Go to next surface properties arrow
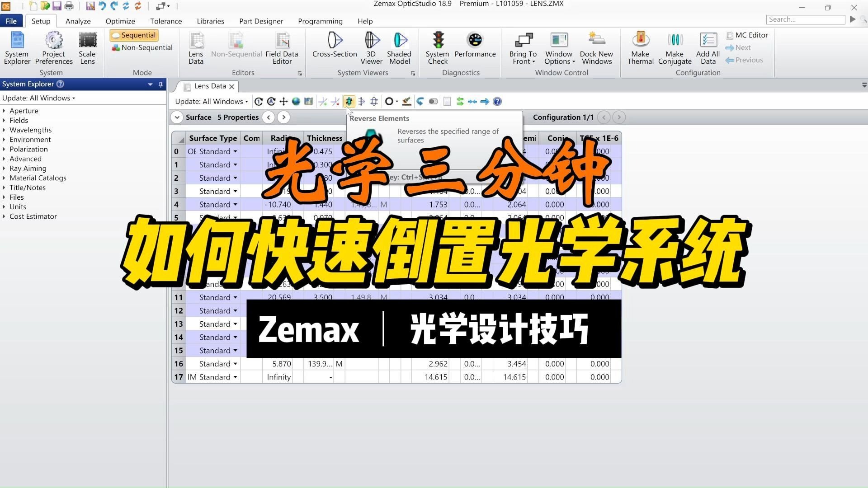The width and height of the screenshot is (868, 488). point(283,117)
